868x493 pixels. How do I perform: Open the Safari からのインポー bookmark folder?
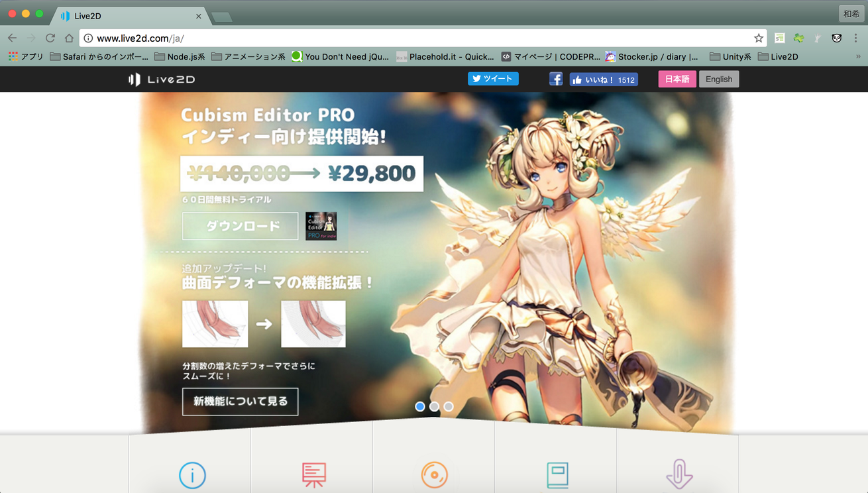tap(99, 57)
